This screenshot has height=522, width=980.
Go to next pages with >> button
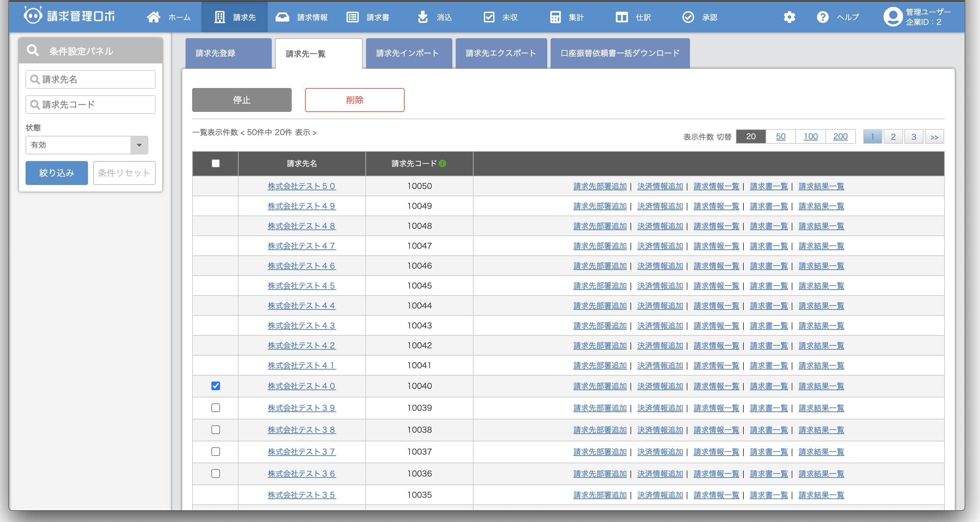(x=934, y=137)
